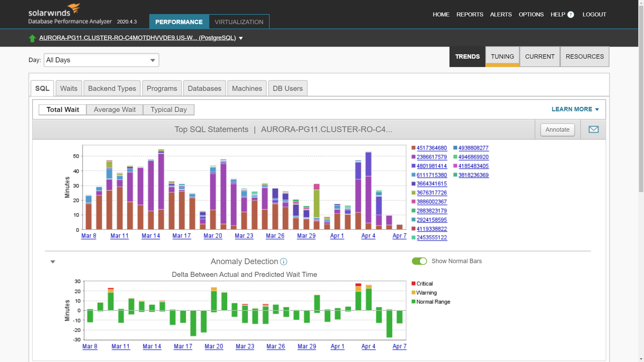Switch to the Waits tab
The image size is (644, 362).
[69, 88]
